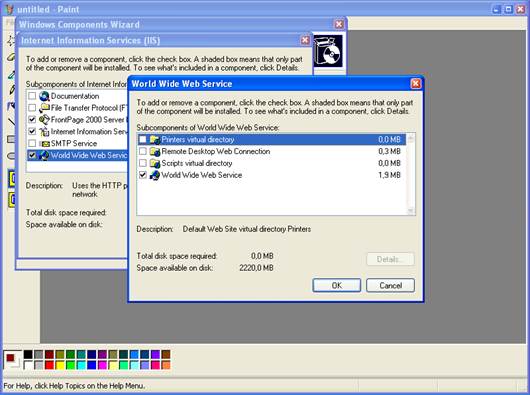The height and width of the screenshot is (395, 530).
Task: Uncheck the Internet Information Services snap-in checkbox
Action: point(32,131)
